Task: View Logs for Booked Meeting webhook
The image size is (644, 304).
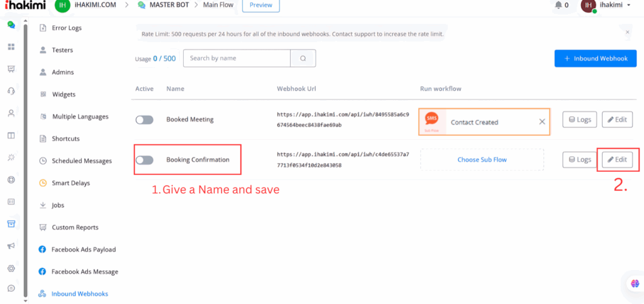Action: (579, 120)
